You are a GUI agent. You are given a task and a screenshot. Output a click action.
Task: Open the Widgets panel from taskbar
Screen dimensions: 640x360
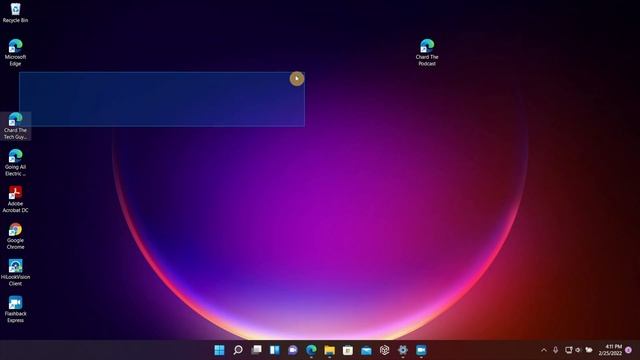click(x=275, y=350)
